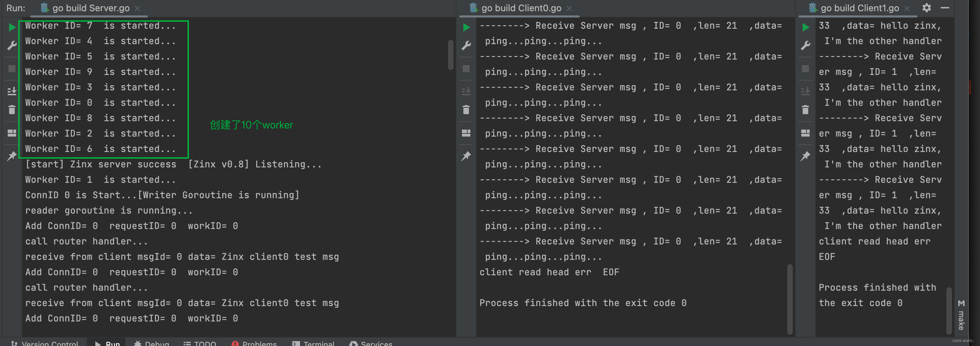This screenshot has height=346, width=980.
Task: Open run configuration wrench in Server pane
Action: (12, 46)
